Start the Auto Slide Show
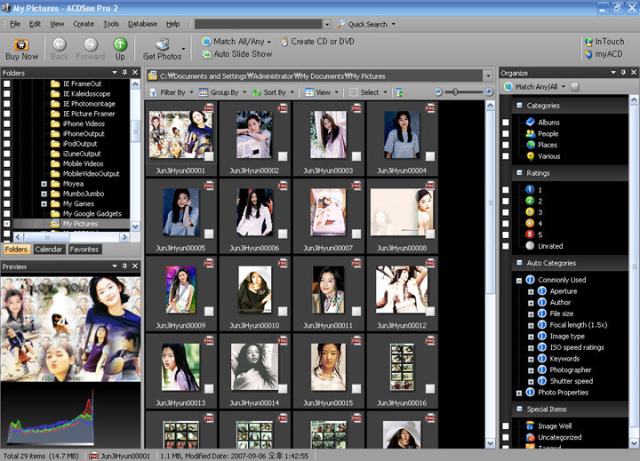 (237, 54)
